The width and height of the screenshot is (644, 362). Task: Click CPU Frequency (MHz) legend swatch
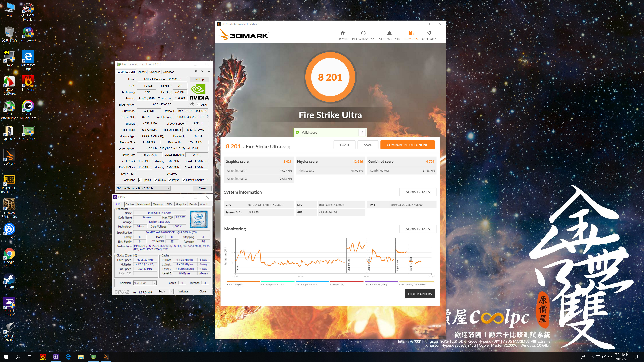point(381,282)
